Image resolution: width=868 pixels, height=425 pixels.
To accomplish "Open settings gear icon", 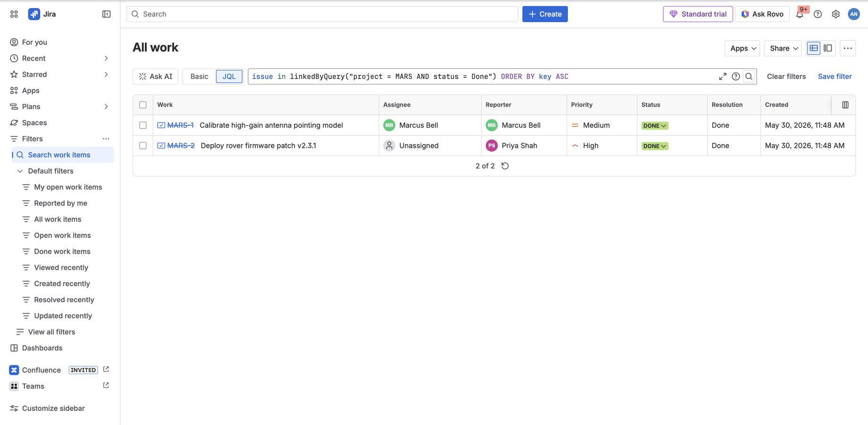I will pos(835,14).
